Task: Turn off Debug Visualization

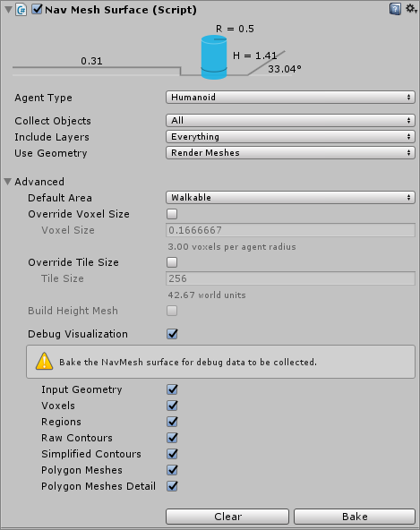Action: point(172,334)
